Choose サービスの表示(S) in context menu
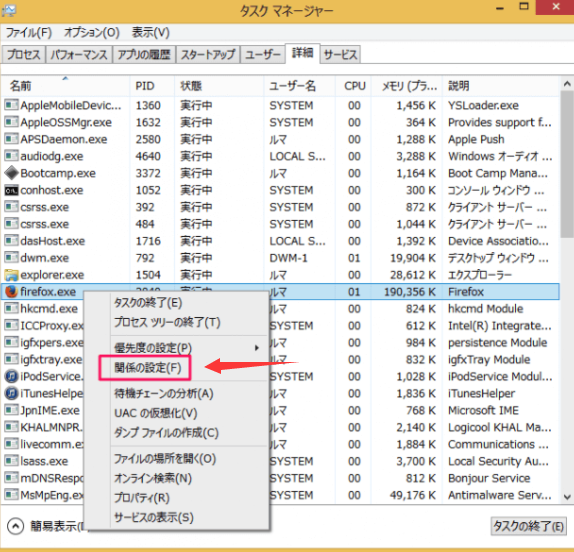574x552 pixels. (x=189, y=518)
